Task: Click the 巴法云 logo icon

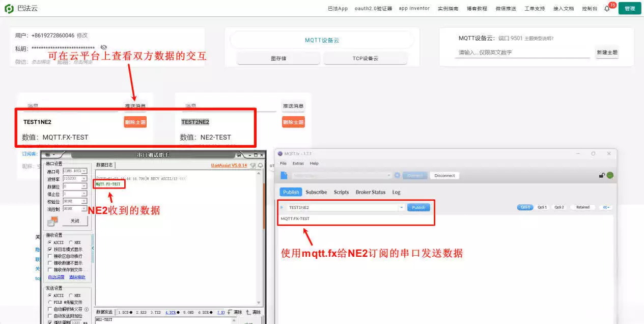Action: pyautogui.click(x=10, y=9)
